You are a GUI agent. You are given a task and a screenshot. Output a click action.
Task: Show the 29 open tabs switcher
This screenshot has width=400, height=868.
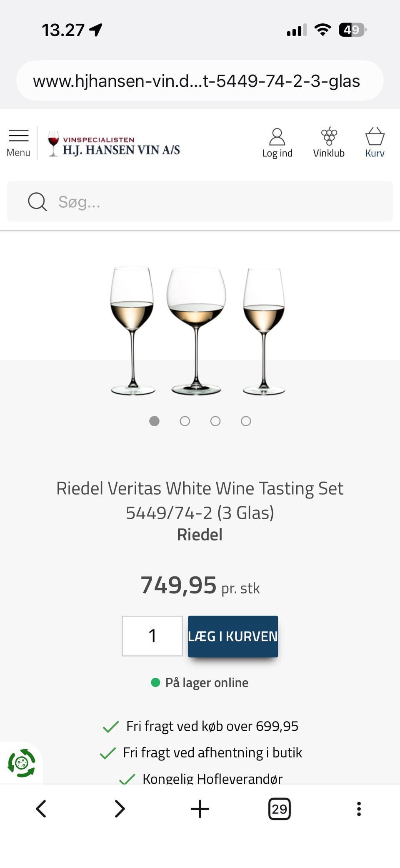279,809
